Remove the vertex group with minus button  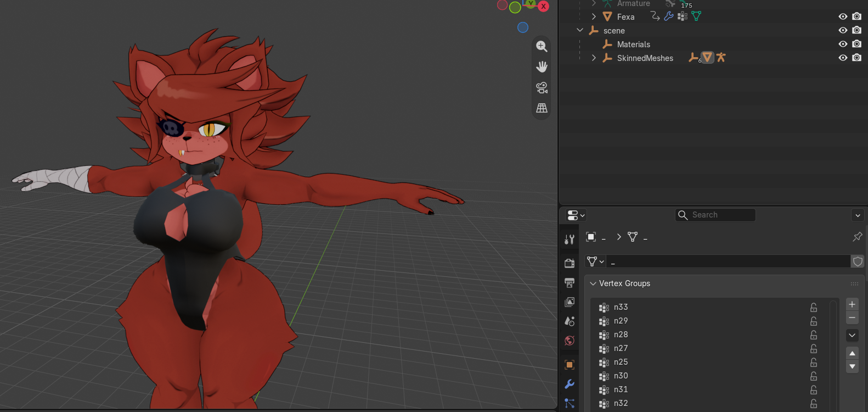(852, 318)
